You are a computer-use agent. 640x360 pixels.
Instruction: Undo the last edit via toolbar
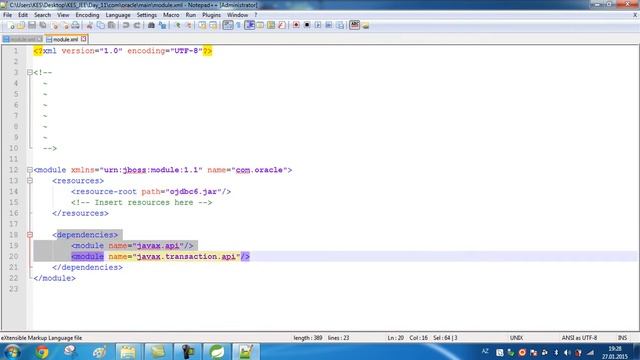[126, 25]
